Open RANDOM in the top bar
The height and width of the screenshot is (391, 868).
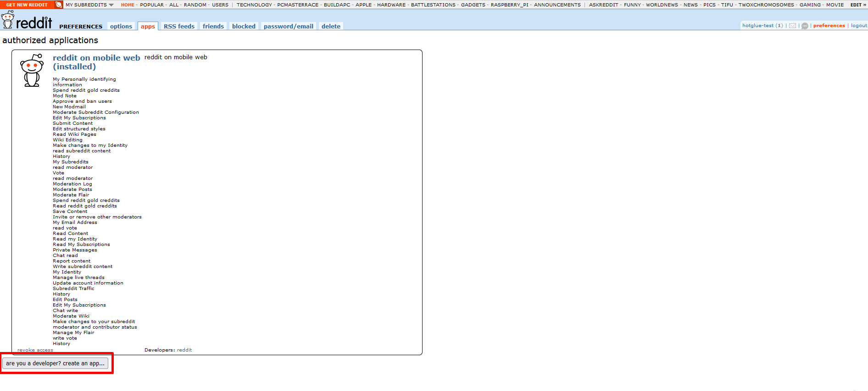click(x=195, y=5)
